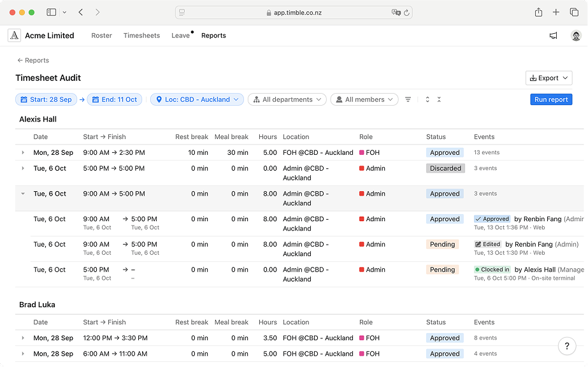Set the Start: 28 Sep date
588x367 pixels.
pyautogui.click(x=46, y=99)
